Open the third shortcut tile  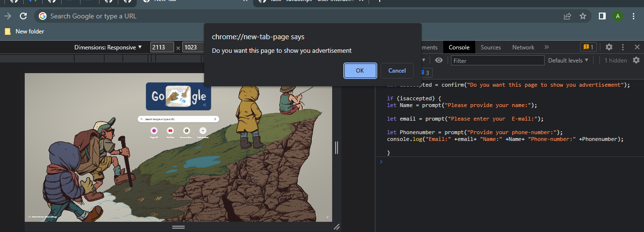pos(186,132)
